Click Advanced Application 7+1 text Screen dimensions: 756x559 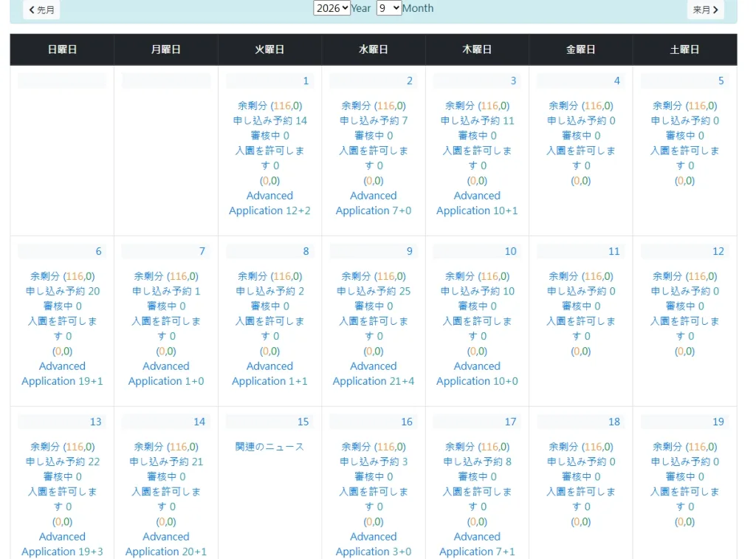tap(477, 544)
